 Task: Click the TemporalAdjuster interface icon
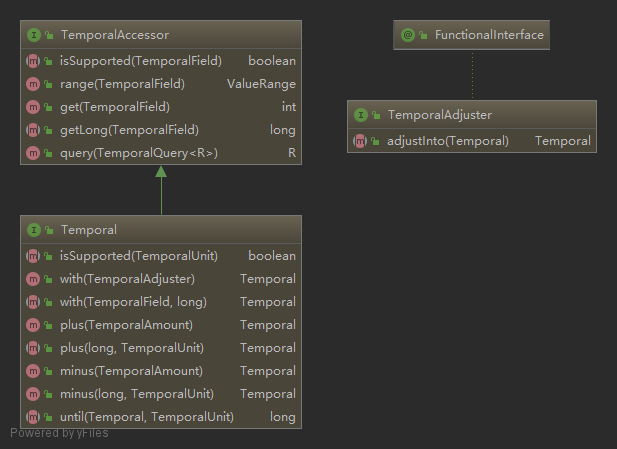pyautogui.click(x=360, y=115)
